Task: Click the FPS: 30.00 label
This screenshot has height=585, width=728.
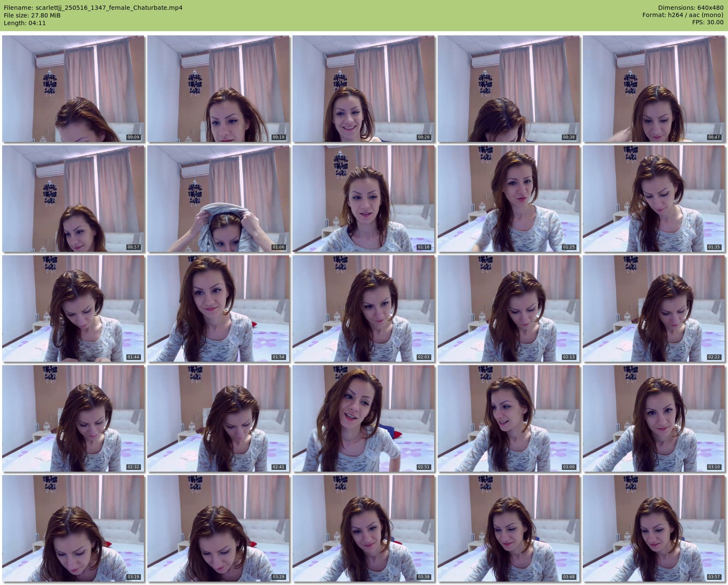Action: point(708,22)
